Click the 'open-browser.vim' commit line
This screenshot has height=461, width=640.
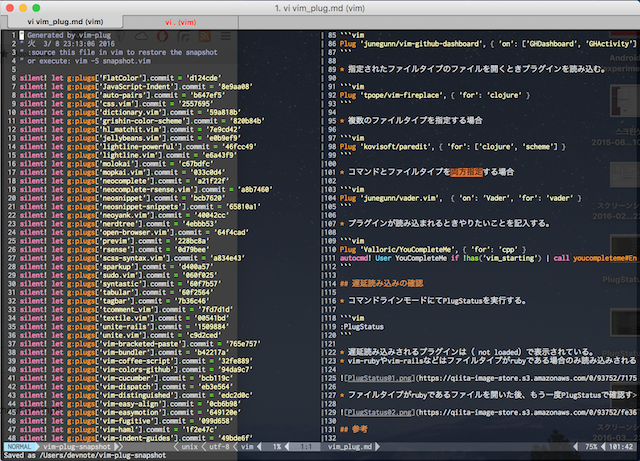click(134, 232)
